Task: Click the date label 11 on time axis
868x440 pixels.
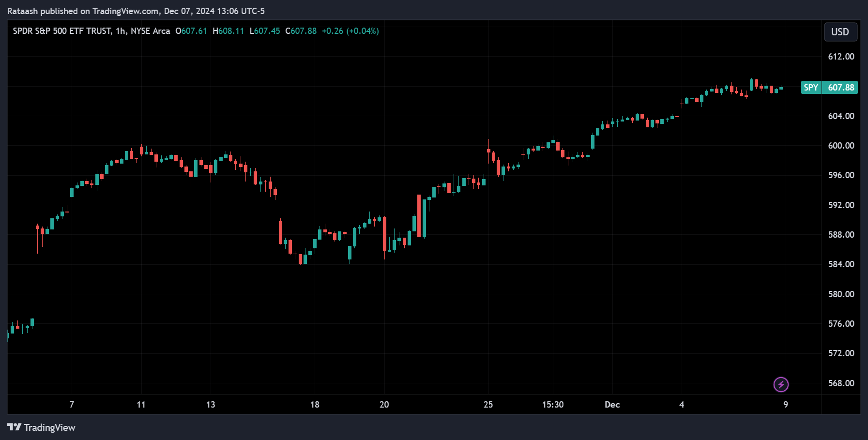Action: 141,405
